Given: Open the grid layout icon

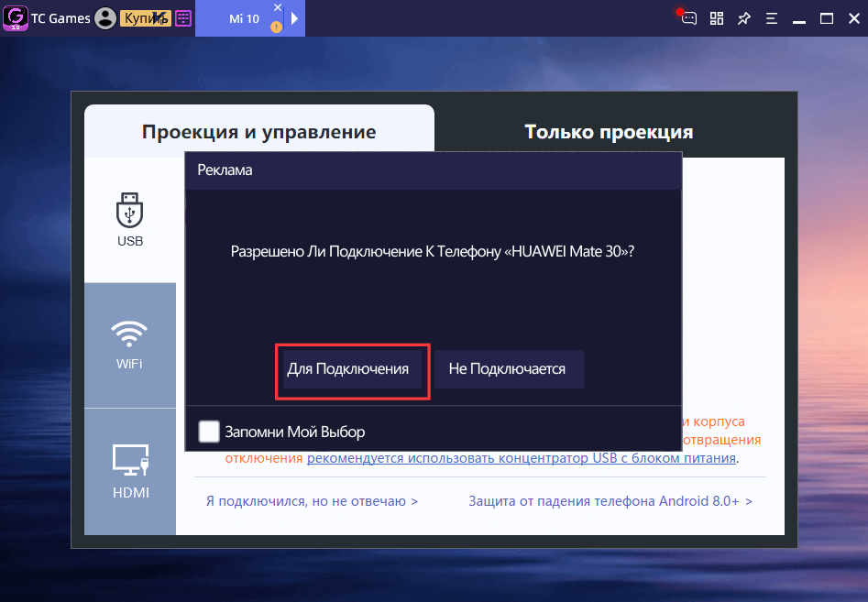Looking at the screenshot, I should [x=717, y=18].
